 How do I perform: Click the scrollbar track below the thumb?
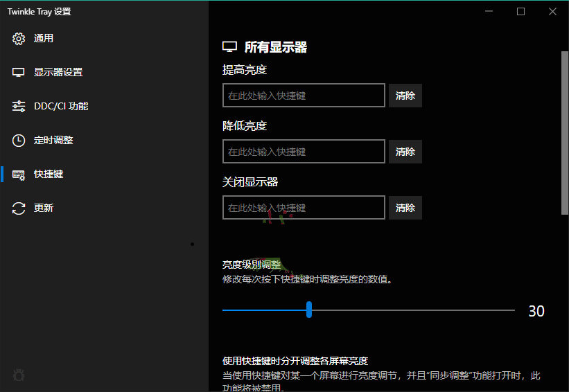pos(564,305)
